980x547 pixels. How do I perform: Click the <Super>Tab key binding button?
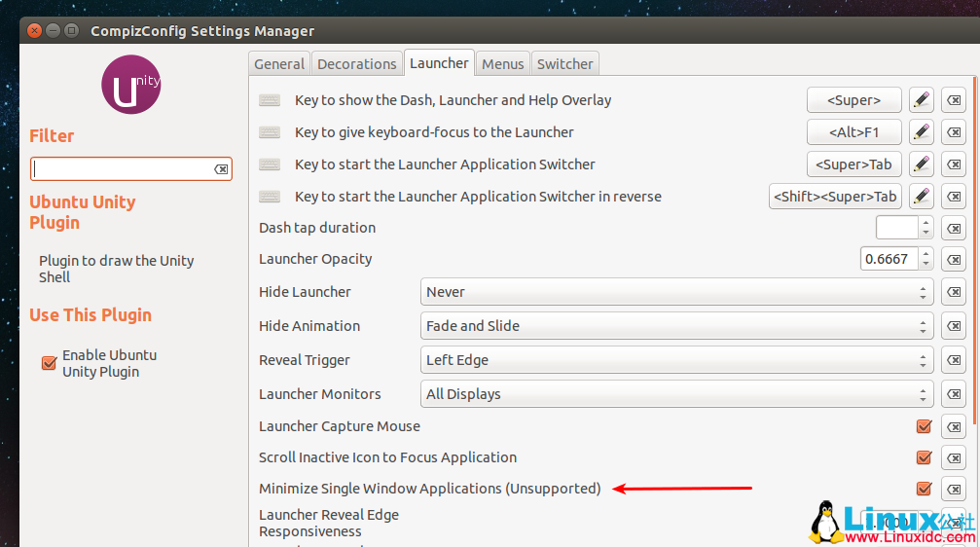tap(853, 164)
